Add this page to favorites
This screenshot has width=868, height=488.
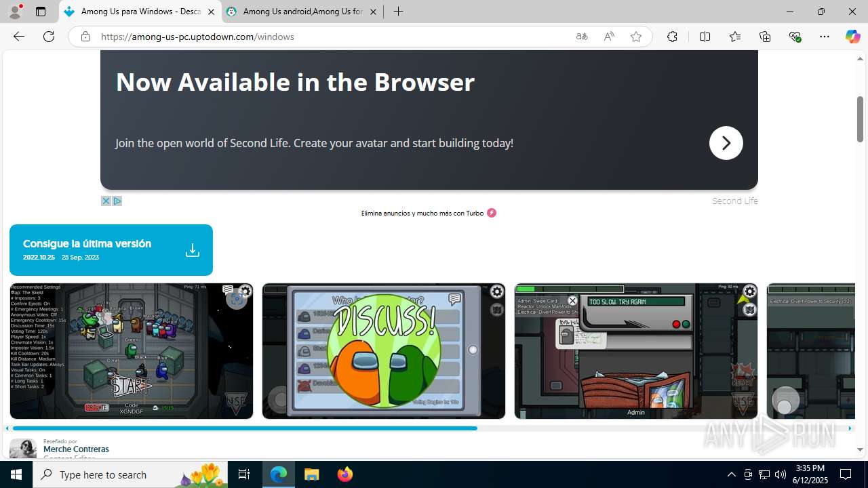pos(636,37)
